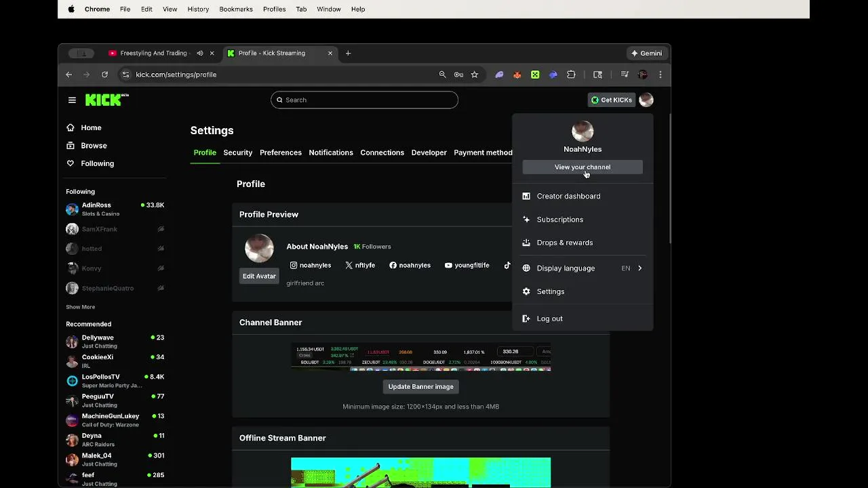Viewport: 868px width, 488px height.
Task: Switch to the Security settings tab
Action: 238,152
